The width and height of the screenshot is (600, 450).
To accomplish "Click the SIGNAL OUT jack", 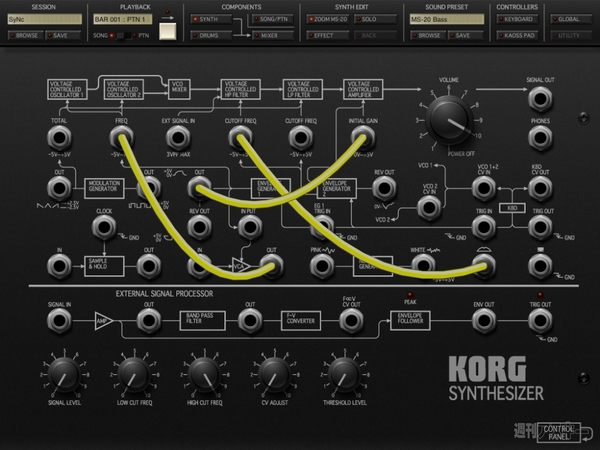I will click(x=540, y=99).
